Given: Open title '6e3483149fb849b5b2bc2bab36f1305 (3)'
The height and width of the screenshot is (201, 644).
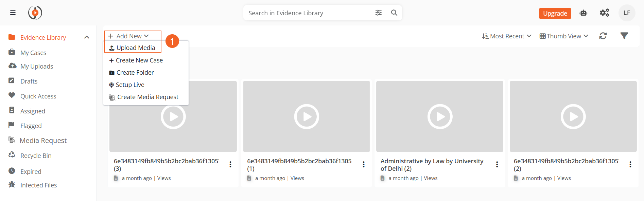Looking at the screenshot, I should pos(166,165).
